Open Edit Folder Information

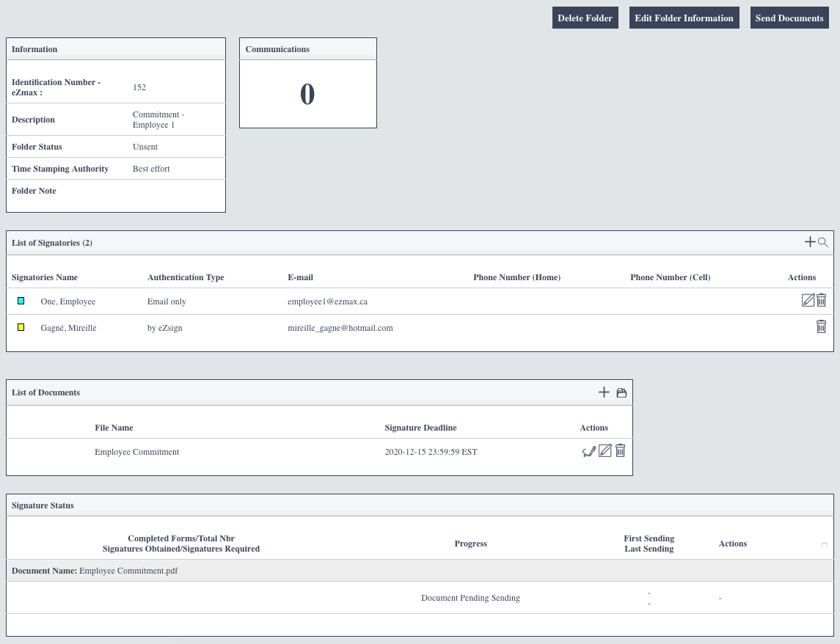point(684,18)
